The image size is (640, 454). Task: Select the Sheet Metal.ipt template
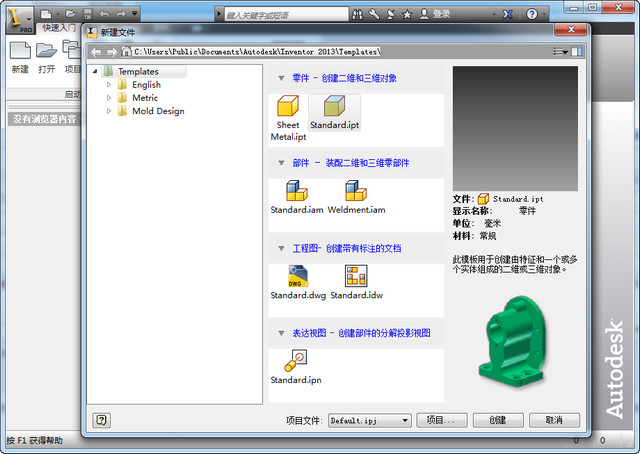click(288, 118)
